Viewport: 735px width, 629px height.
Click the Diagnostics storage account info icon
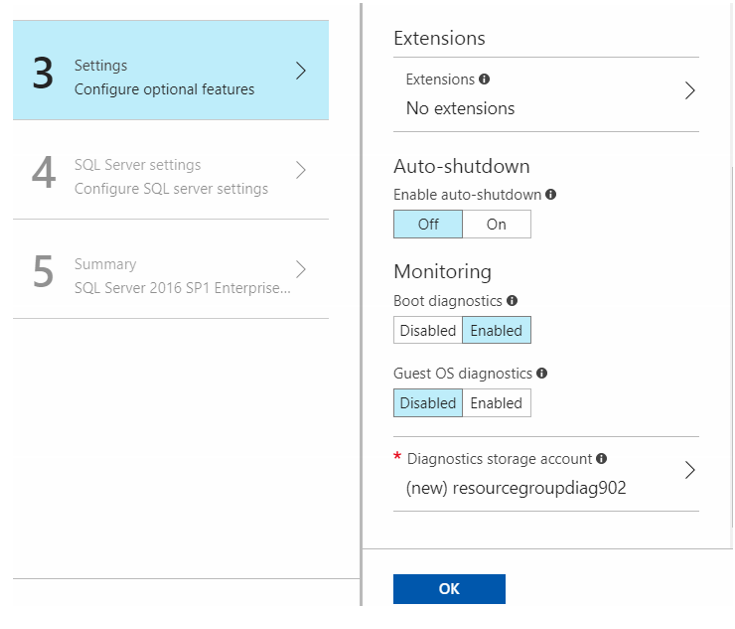click(x=601, y=458)
